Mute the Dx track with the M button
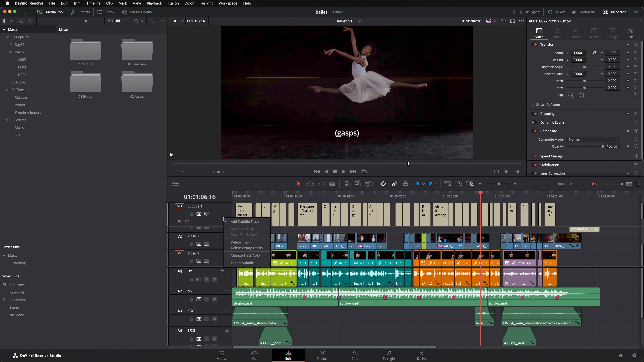644x362 pixels. click(x=214, y=279)
